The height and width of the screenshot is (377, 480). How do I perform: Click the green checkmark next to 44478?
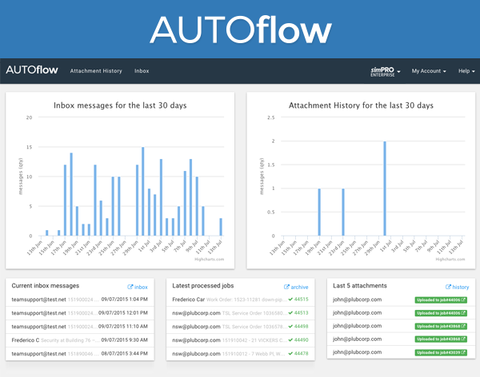click(290, 353)
